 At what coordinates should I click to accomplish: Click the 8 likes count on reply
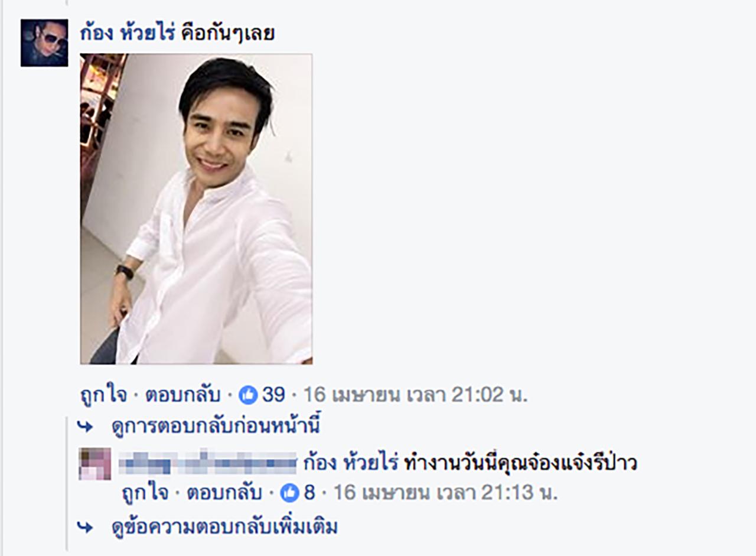[x=309, y=492]
